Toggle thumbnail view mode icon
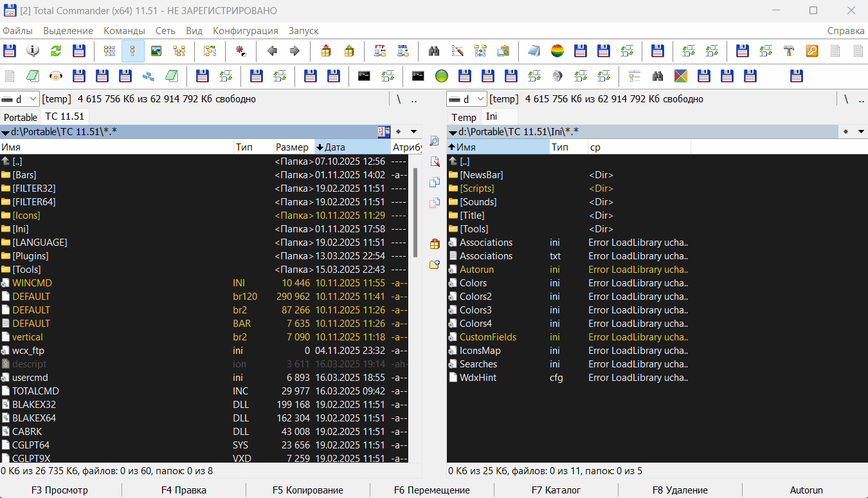Screen dimensions: 868x498 [x=156, y=51]
